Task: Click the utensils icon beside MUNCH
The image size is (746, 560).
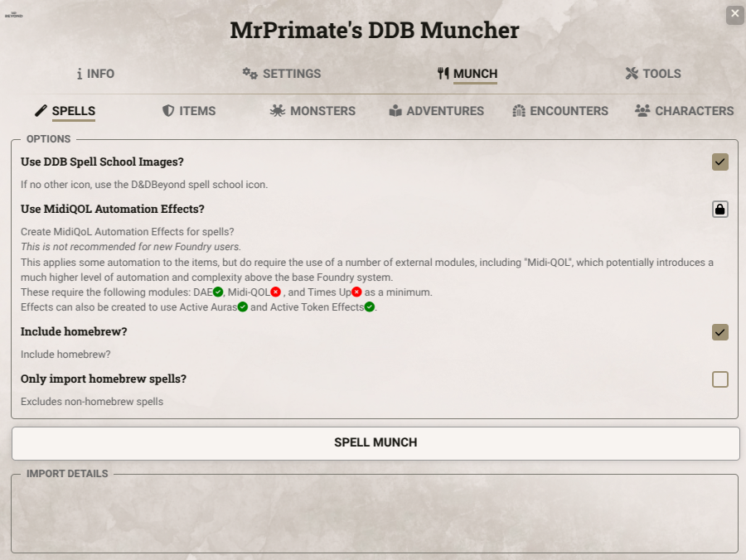Action: (443, 73)
